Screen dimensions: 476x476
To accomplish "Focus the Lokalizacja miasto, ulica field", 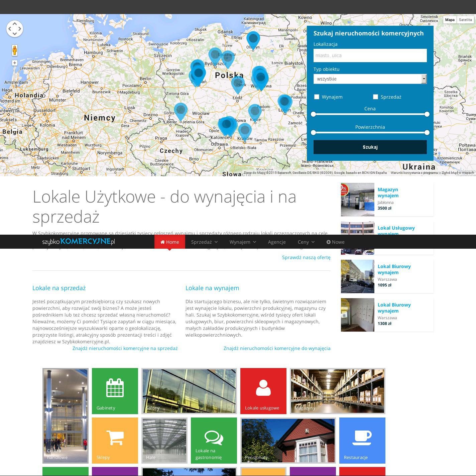I will 370,55.
